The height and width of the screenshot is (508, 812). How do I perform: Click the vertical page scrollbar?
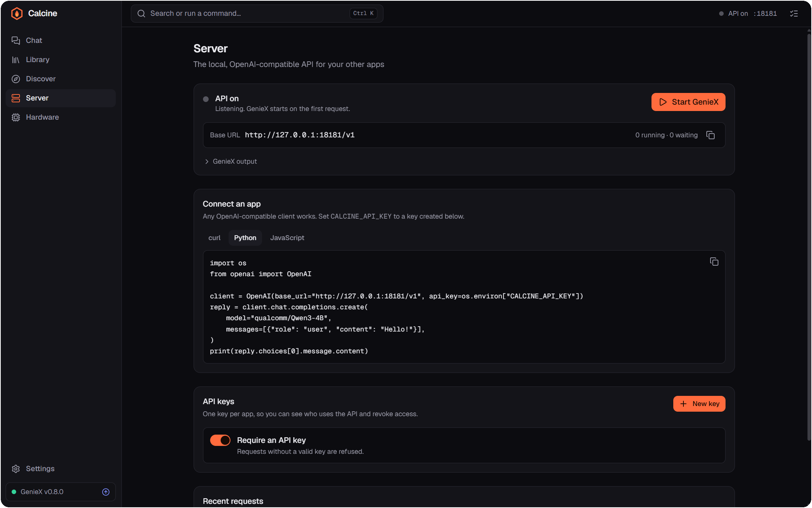coord(809,237)
